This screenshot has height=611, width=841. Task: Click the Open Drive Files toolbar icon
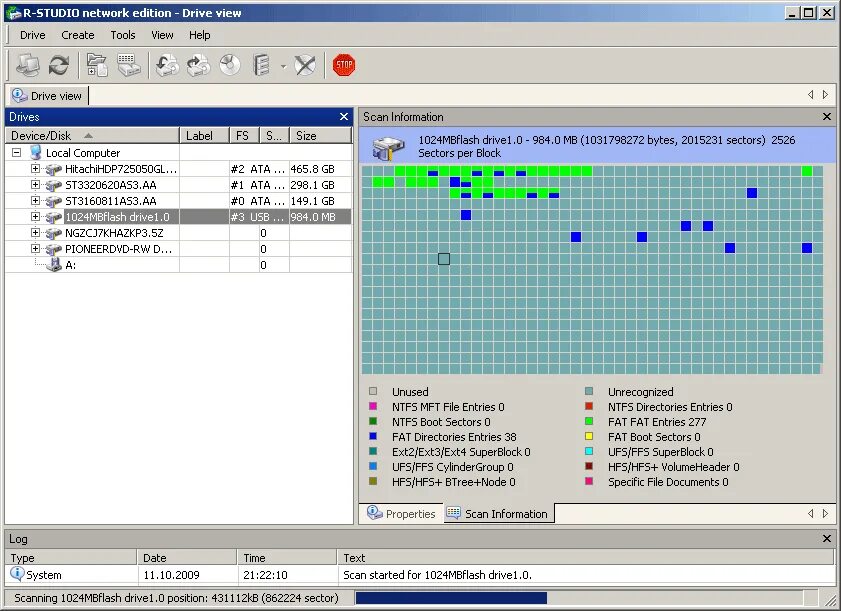click(x=97, y=65)
